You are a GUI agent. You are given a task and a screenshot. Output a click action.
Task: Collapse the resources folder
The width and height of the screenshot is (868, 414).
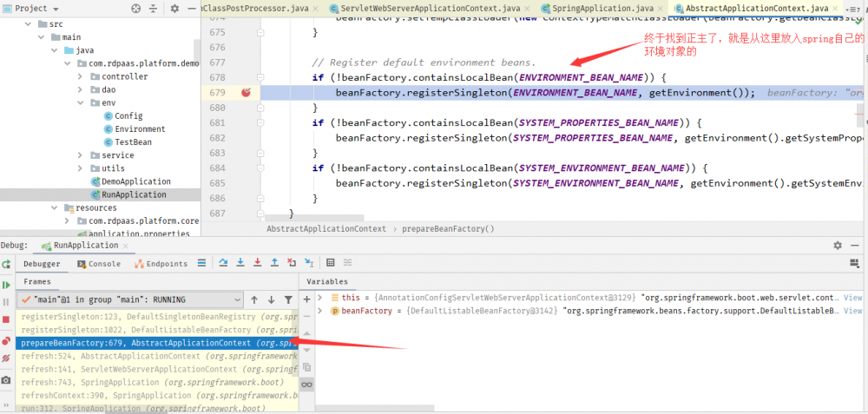[x=54, y=208]
